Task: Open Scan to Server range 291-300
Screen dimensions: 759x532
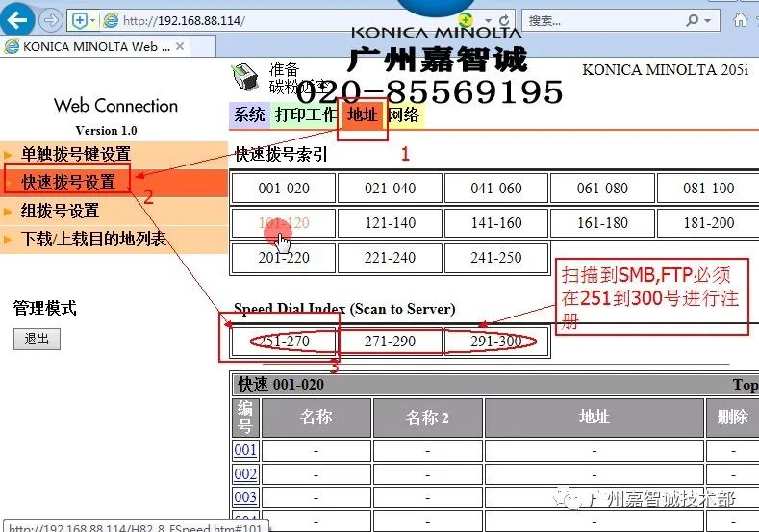Action: (496, 342)
